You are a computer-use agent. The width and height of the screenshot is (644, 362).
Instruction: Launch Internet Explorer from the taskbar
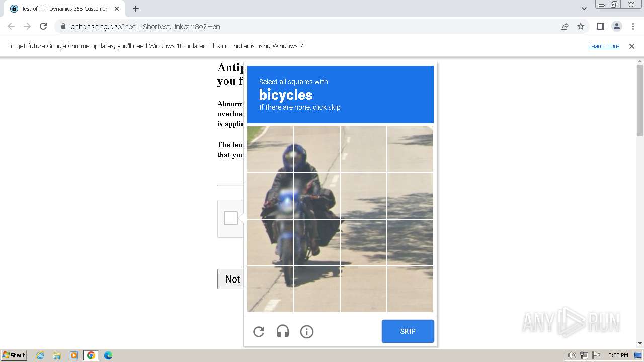pyautogui.click(x=40, y=355)
